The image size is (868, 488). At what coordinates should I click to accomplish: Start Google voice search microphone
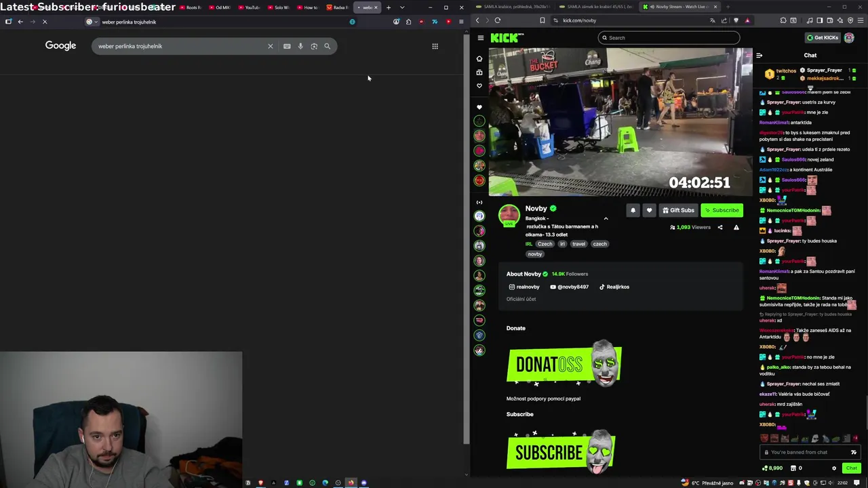pos(300,46)
